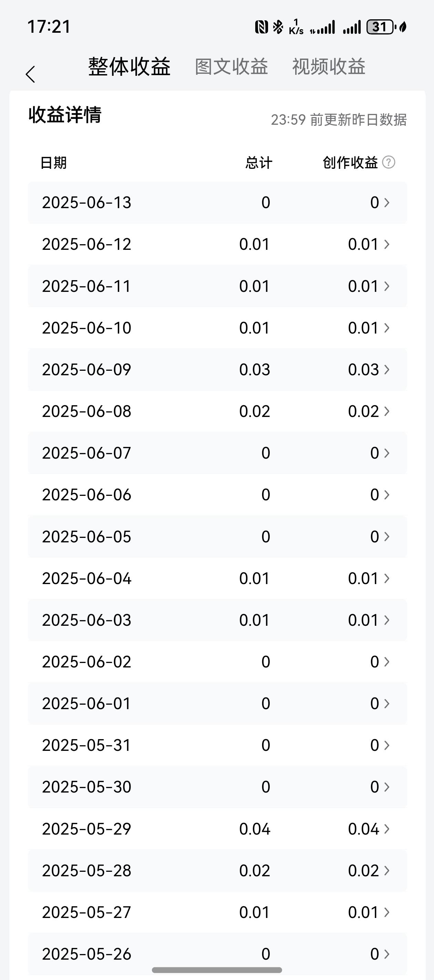This screenshot has height=980, width=434.
Task: Switch to 视频收益 tab
Action: click(x=329, y=67)
